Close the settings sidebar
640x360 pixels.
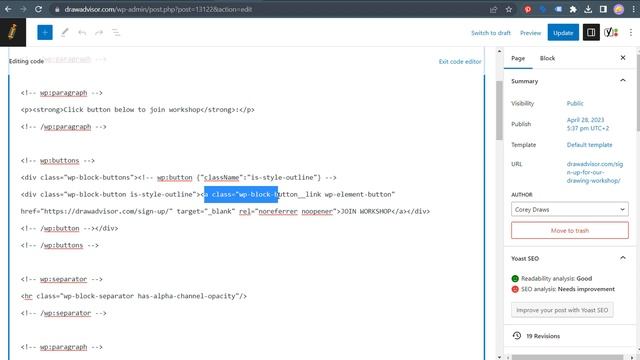click(623, 58)
